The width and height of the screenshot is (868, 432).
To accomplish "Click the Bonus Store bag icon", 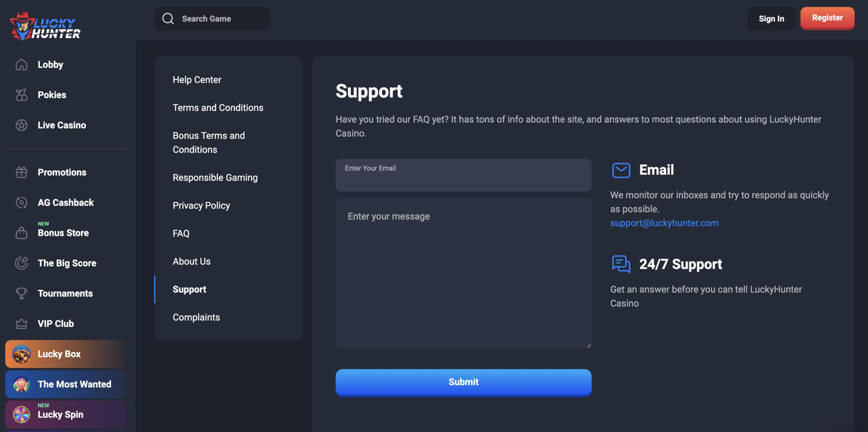I will pos(21,233).
